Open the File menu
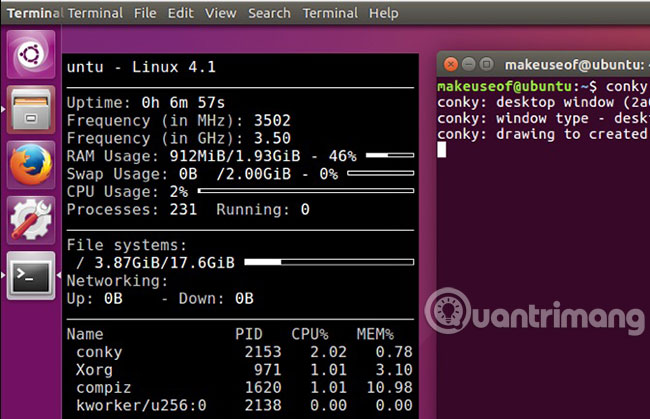 click(145, 13)
